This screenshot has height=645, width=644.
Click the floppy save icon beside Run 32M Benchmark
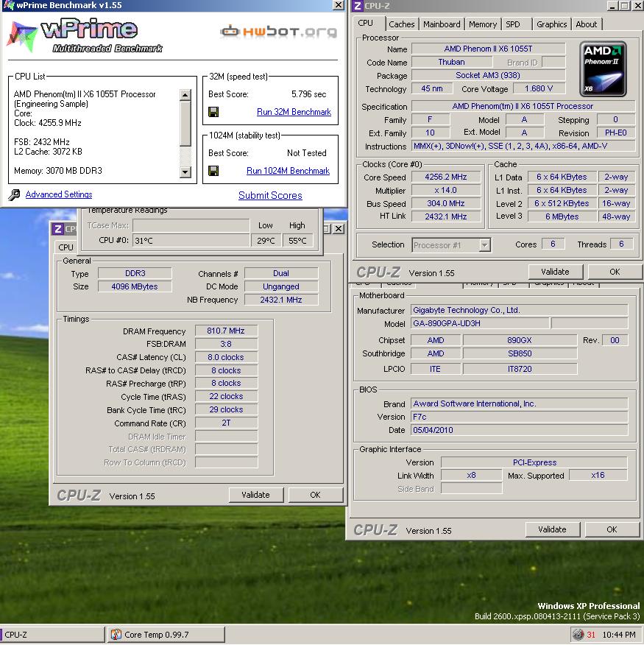coord(213,112)
